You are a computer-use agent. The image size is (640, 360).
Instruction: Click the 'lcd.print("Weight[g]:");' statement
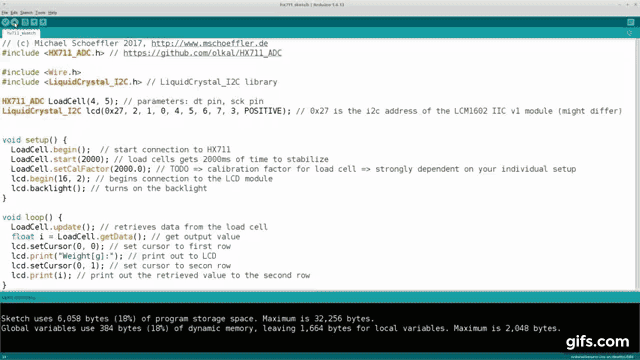pyautogui.click(x=67, y=256)
